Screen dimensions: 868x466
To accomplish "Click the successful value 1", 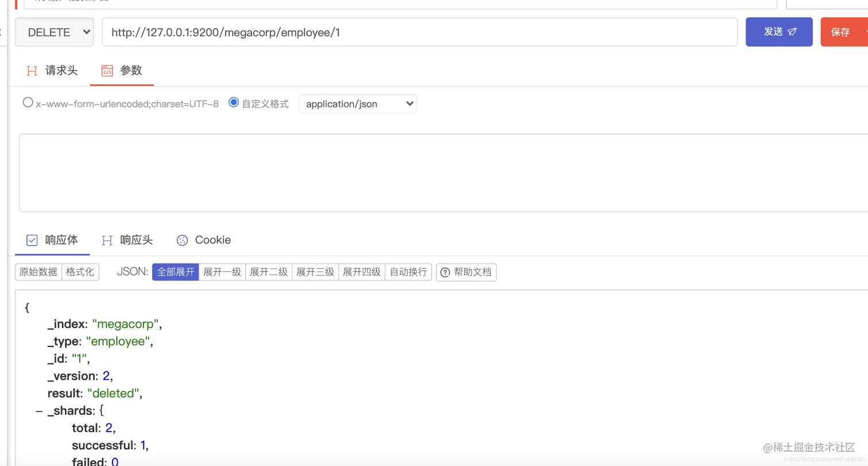I will [144, 445].
